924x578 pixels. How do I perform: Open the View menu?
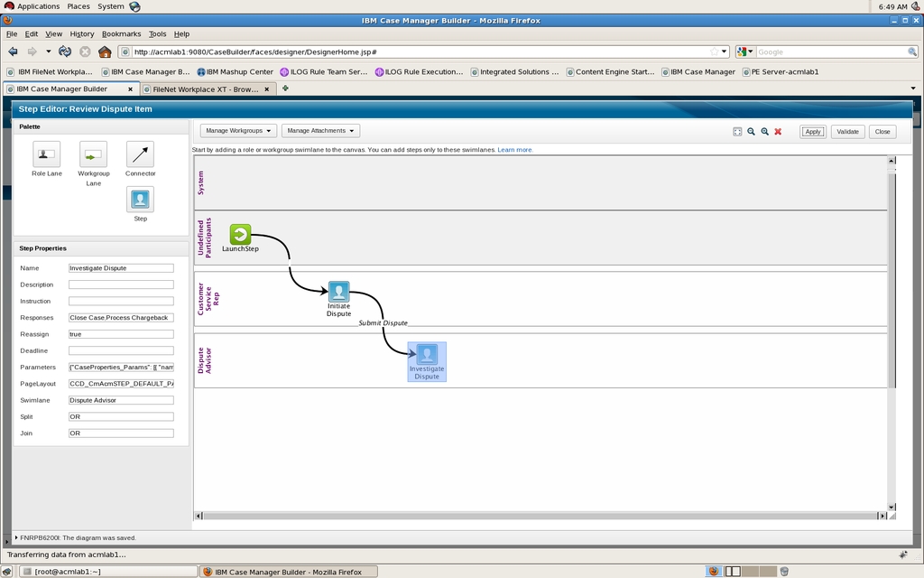tap(53, 34)
